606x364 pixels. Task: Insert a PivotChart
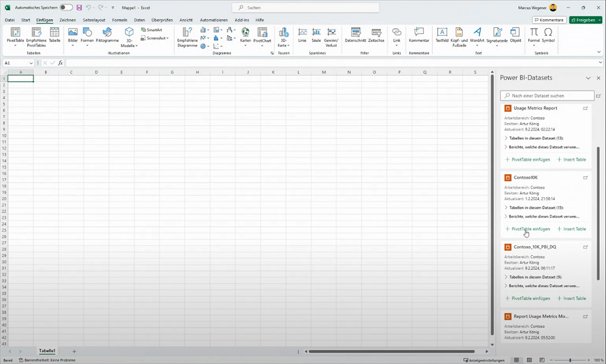pos(262,36)
